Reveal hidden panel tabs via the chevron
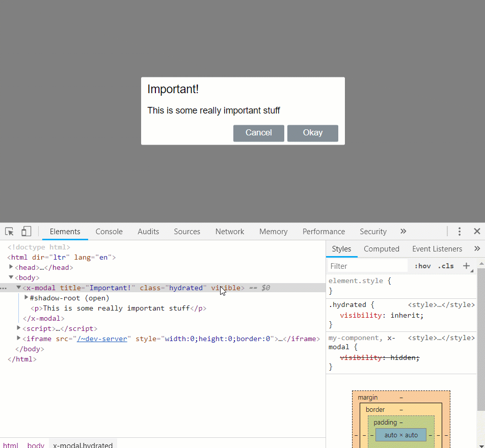485x448 pixels. 403,231
